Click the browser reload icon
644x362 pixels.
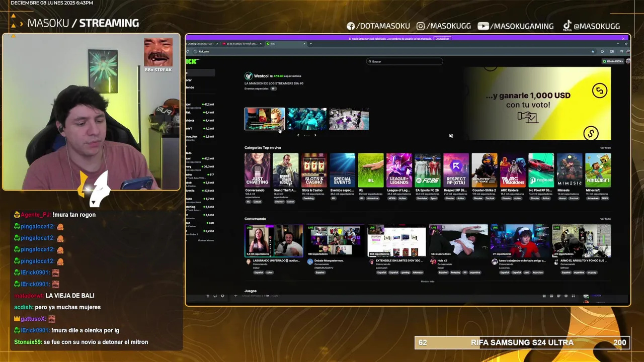click(188, 51)
